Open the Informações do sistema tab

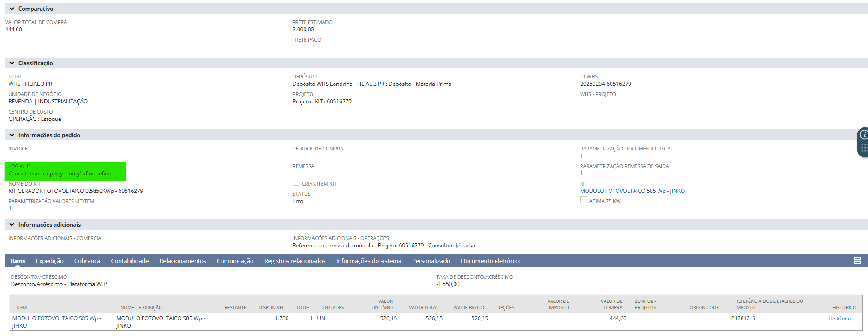pyautogui.click(x=368, y=261)
